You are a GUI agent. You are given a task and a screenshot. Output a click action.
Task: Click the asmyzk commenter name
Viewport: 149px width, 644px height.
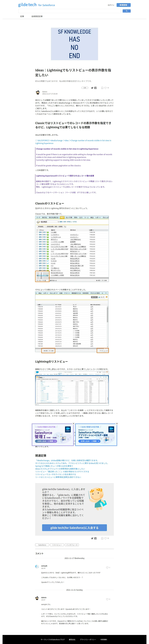[x=44, y=566]
